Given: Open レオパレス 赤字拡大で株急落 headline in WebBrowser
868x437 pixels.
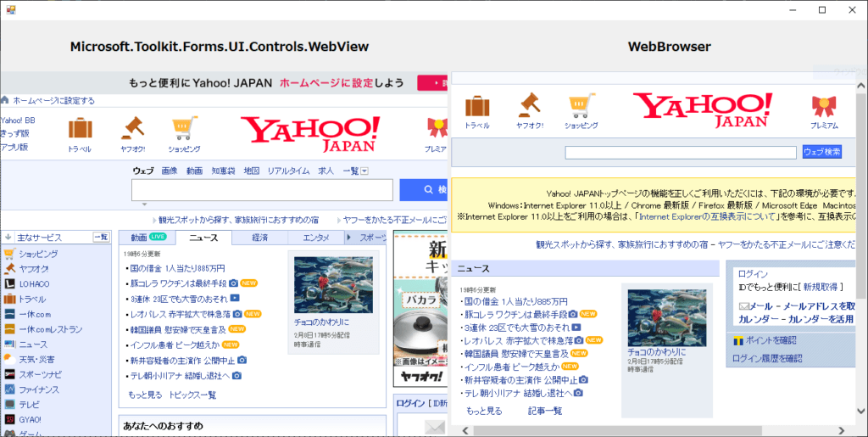Looking at the screenshot, I should [518, 340].
